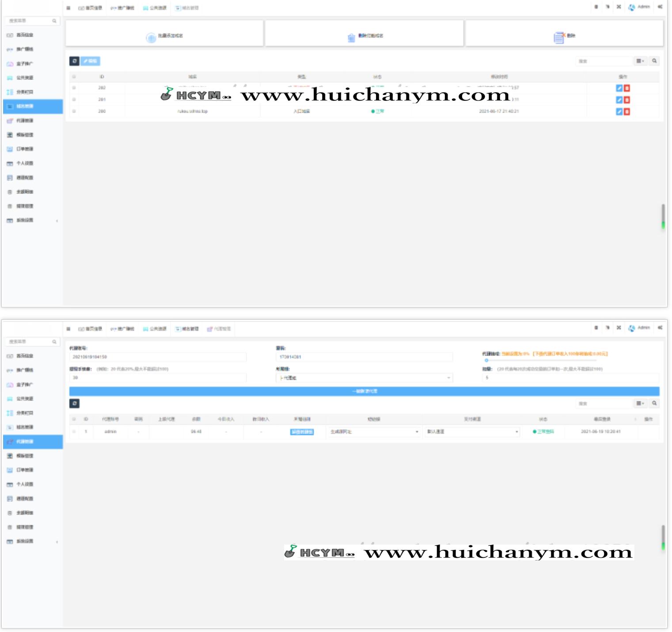Click the batch add domains globe icon

(x=151, y=38)
